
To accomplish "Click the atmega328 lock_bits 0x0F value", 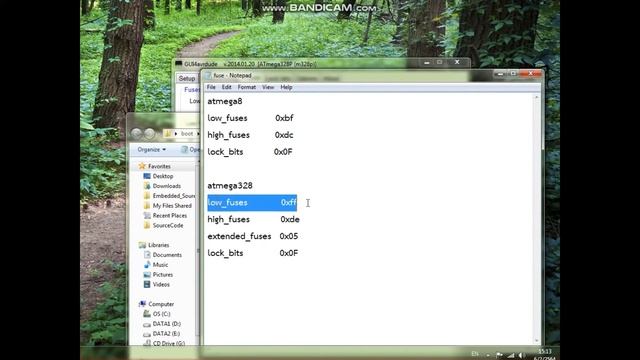I will click(289, 253).
